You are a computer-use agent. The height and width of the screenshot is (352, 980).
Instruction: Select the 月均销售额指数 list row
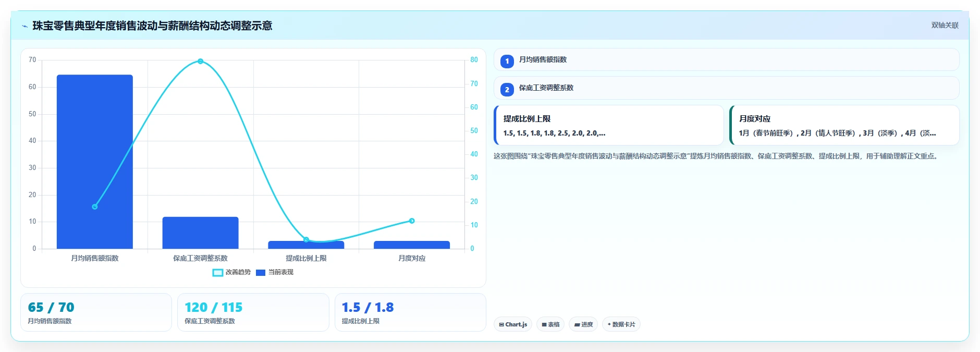coord(726,59)
